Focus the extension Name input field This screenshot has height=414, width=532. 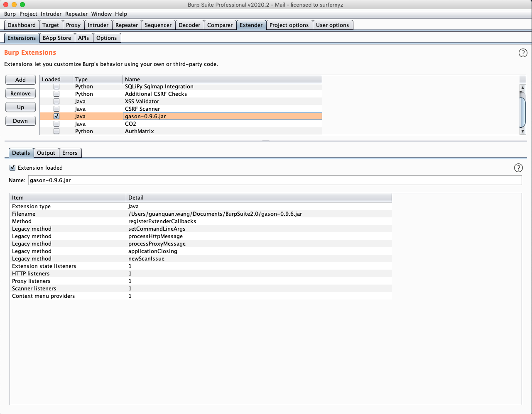click(x=275, y=180)
